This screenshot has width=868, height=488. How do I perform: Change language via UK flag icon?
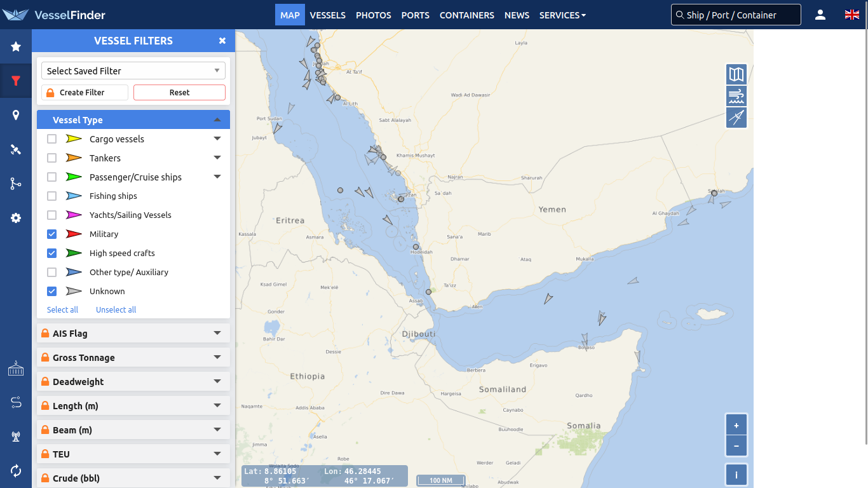852,15
